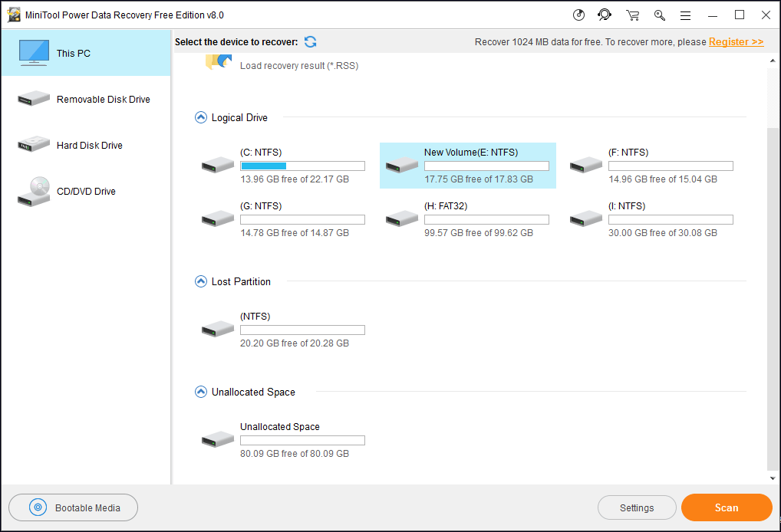Image resolution: width=781 pixels, height=532 pixels.
Task: Click the refresh devices icon
Action: (x=310, y=42)
